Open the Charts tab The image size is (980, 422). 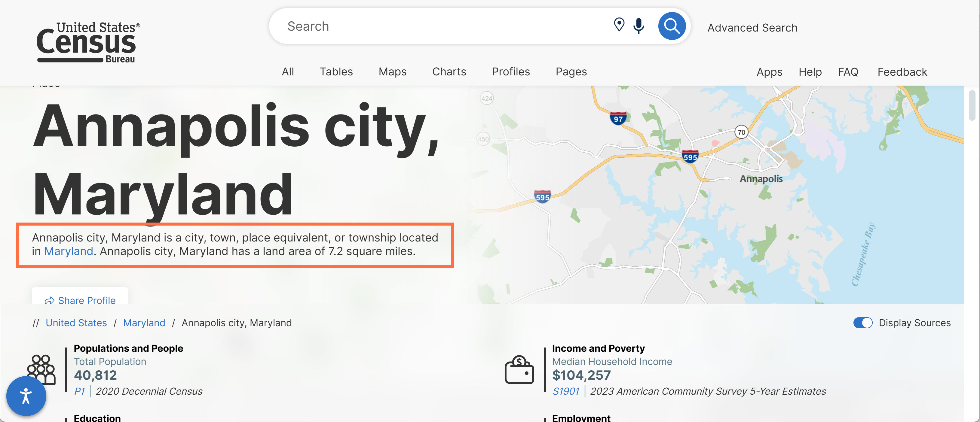tap(449, 71)
